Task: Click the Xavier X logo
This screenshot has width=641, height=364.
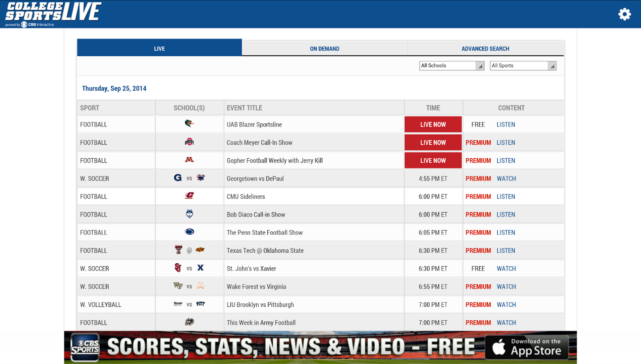Action: (200, 268)
